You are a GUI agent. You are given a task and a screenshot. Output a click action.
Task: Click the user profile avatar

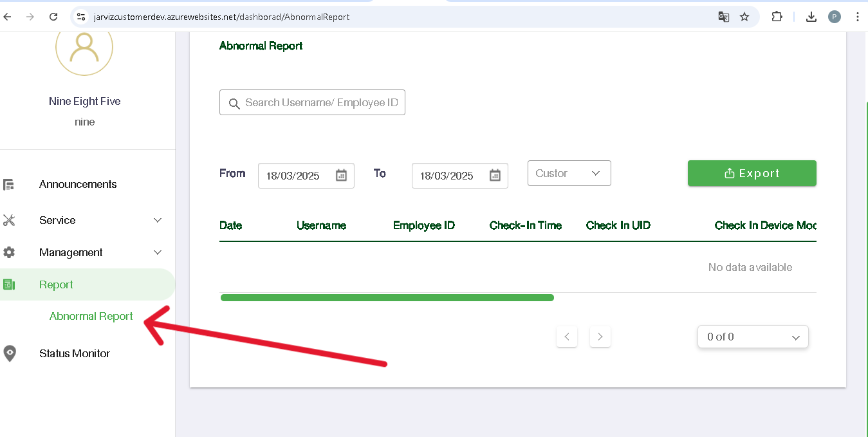coord(84,48)
